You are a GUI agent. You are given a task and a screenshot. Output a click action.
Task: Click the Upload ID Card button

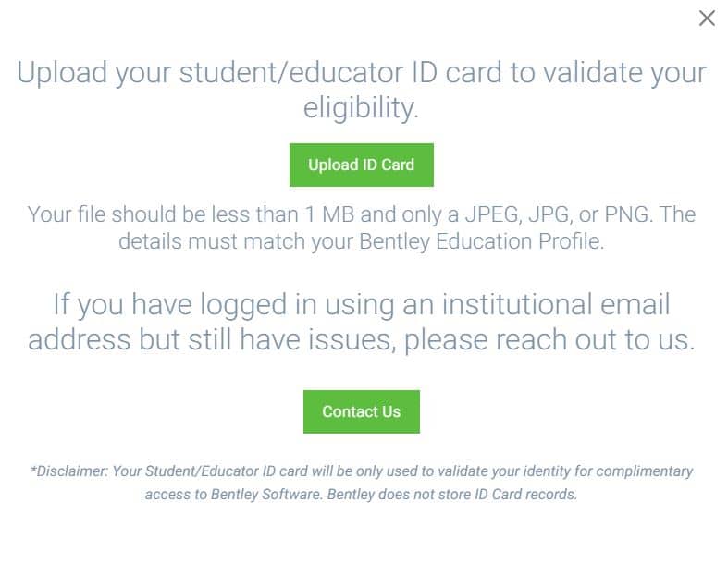coord(361,165)
